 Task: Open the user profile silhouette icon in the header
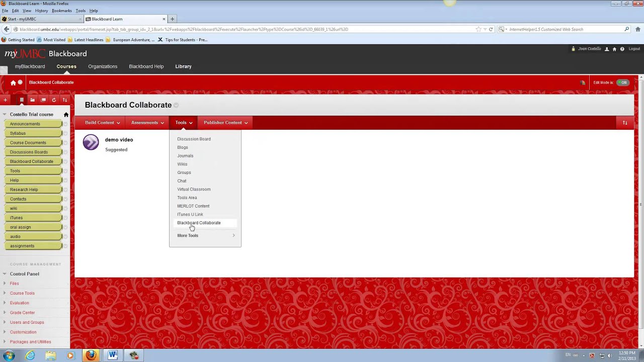click(x=607, y=49)
